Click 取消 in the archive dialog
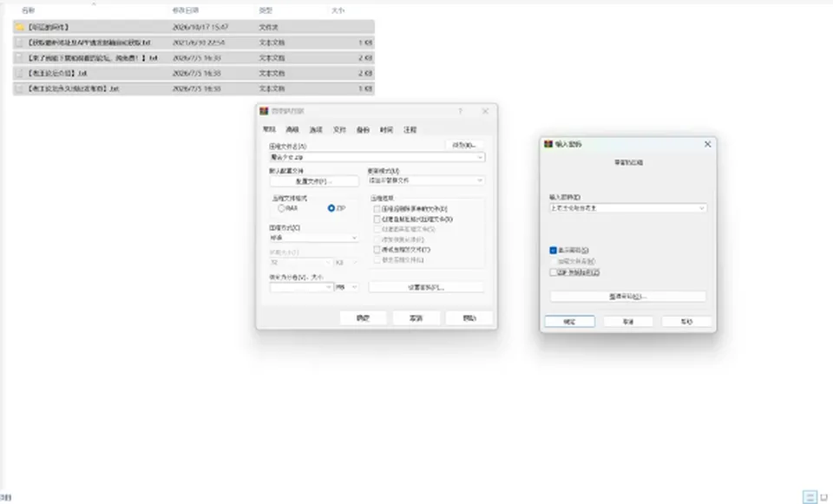833x504 pixels. pyautogui.click(x=416, y=318)
